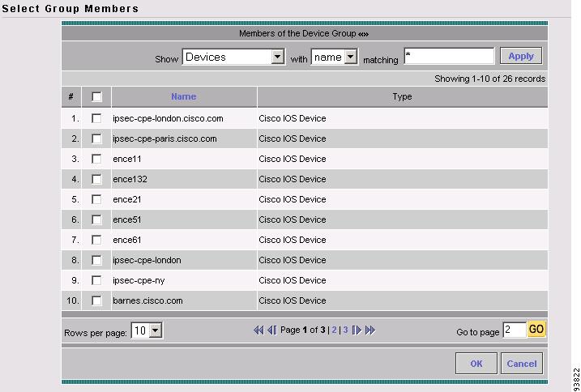Select the ence11 checkbox
The width and height of the screenshot is (581, 392).
(96, 159)
